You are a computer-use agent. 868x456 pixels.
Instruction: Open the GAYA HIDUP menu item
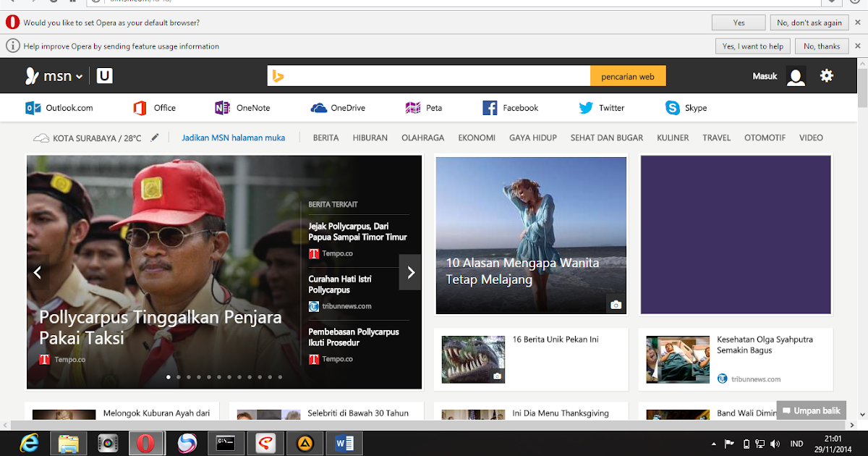tap(533, 138)
